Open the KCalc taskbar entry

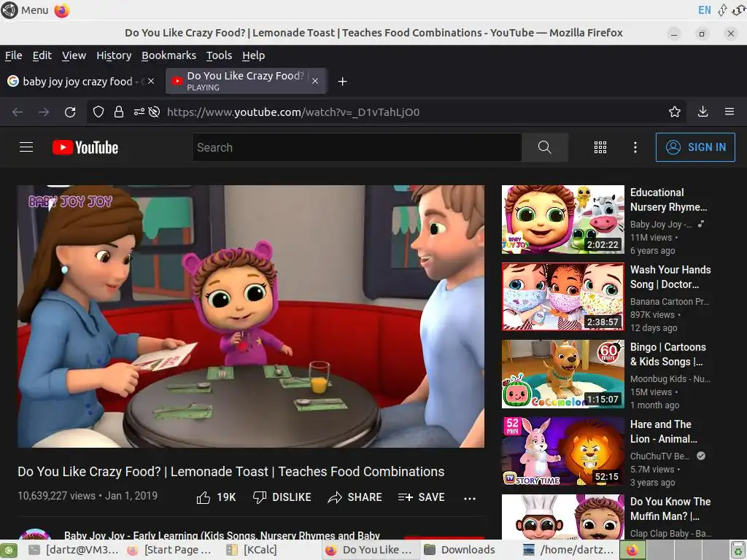pos(252,550)
